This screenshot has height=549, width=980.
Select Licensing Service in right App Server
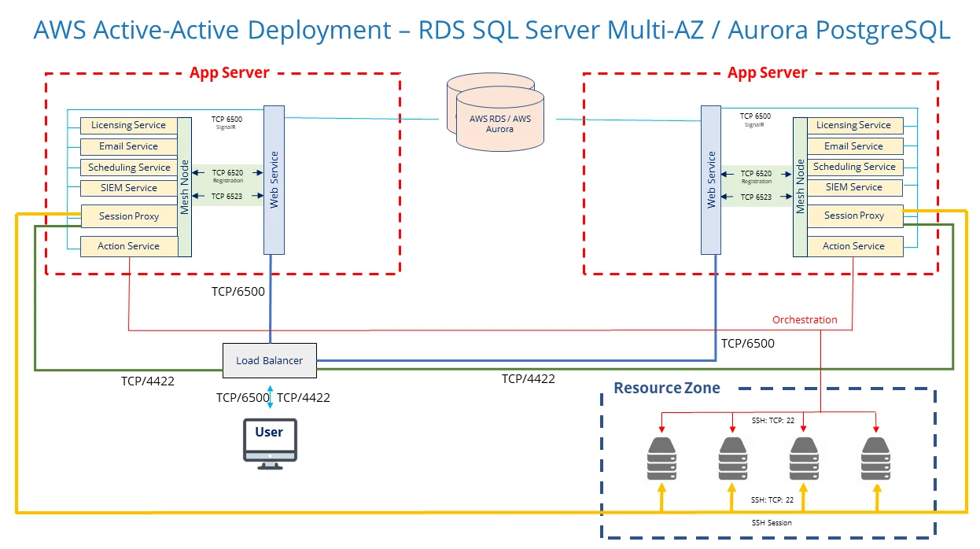pos(854,125)
